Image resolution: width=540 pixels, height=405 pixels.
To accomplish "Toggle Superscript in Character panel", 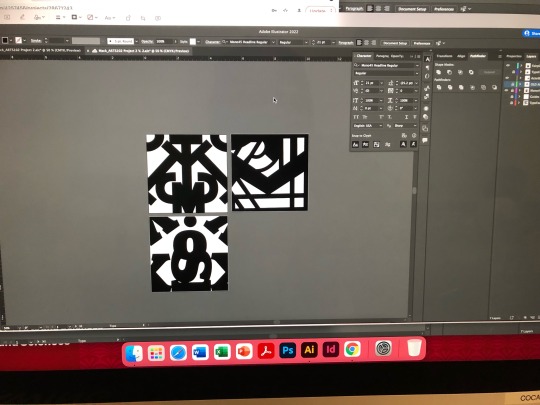I will pyautogui.click(x=382, y=117).
